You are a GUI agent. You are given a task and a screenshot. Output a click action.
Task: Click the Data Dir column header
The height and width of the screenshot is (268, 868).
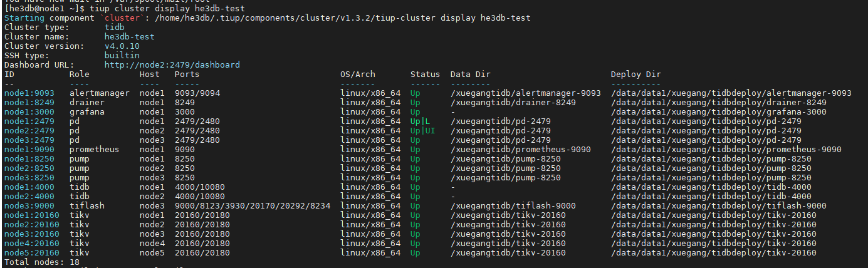470,75
